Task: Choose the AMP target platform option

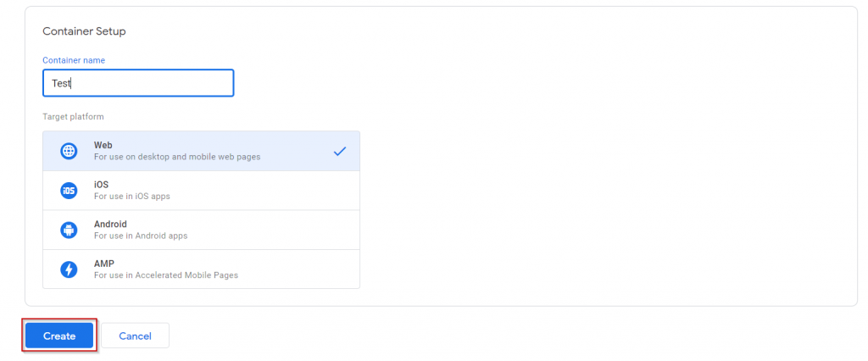Action: click(202, 269)
